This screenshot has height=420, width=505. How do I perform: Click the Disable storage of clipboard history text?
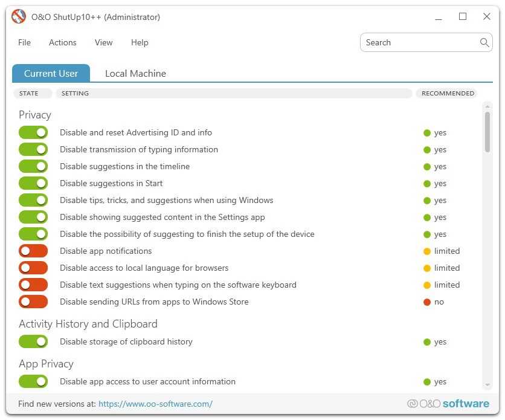coord(126,341)
